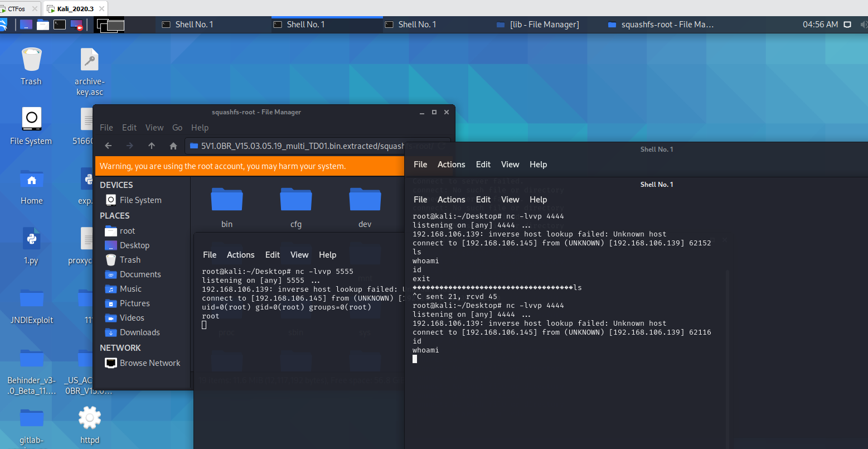Switch to the Kali_2020.3 VM tab

tap(75, 9)
